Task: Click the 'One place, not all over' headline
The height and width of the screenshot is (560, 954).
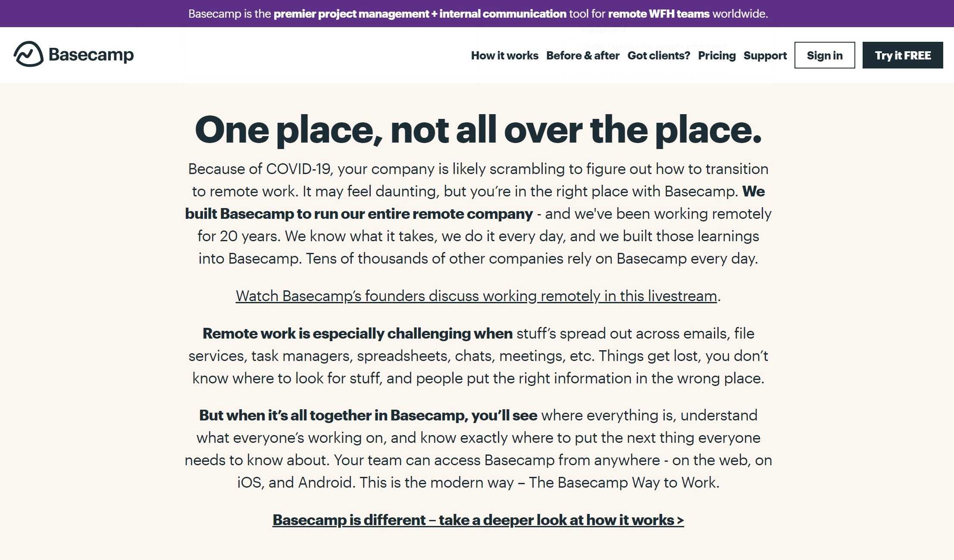Action: (x=478, y=130)
